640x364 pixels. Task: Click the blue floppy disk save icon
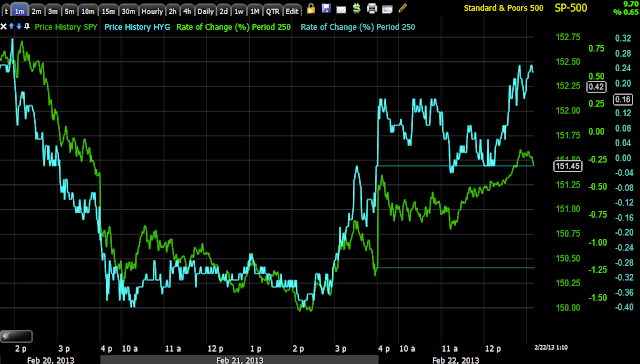coord(326,8)
